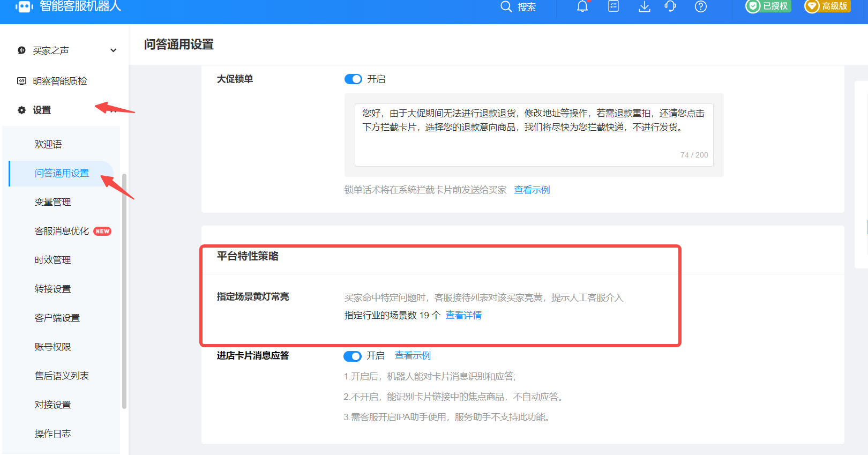The image size is (868, 455).
Task: Open 时效管理 in sidebar
Action: [x=53, y=260]
